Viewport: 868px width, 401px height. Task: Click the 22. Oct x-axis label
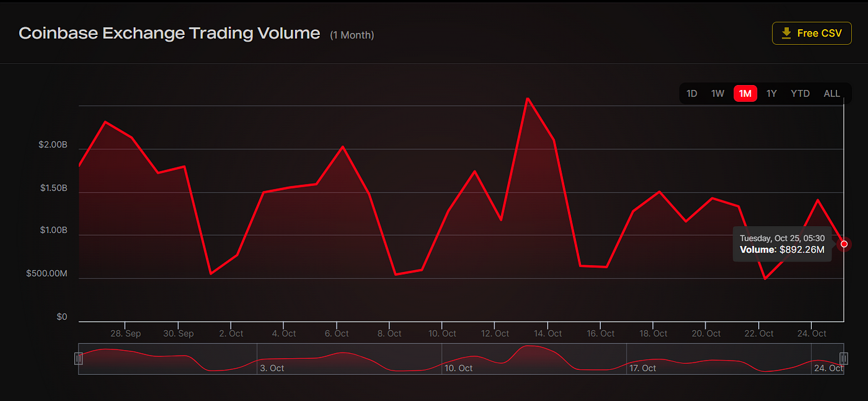[x=758, y=333]
